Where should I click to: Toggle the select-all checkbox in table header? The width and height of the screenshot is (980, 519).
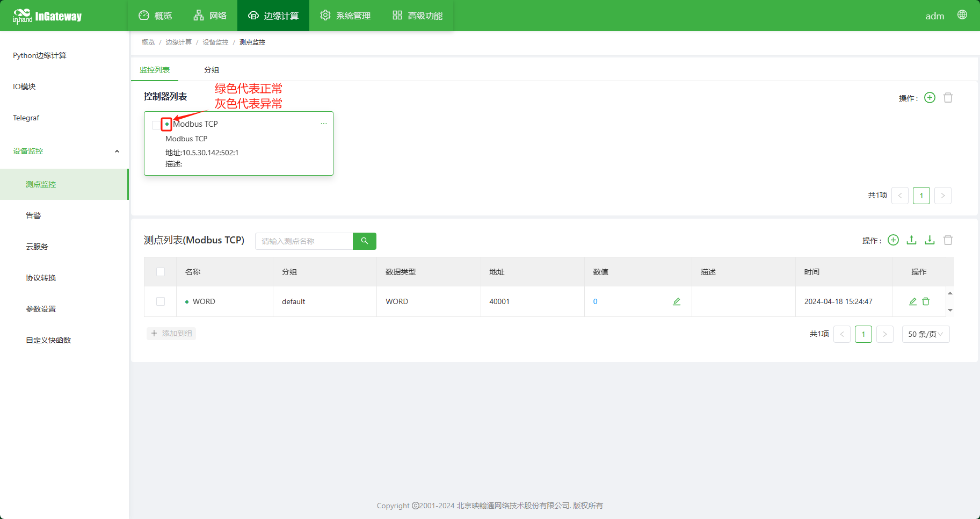[x=161, y=272]
